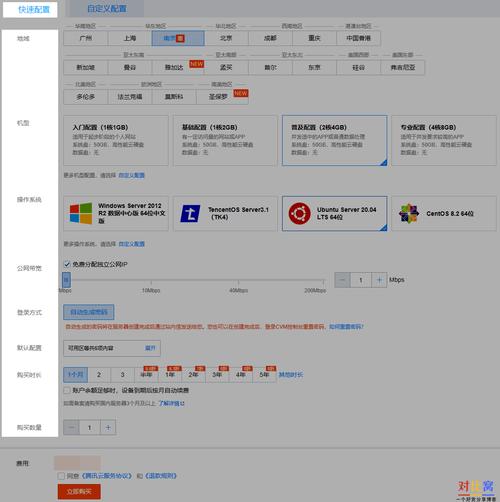Tick the service agreement checkbox
This screenshot has height=502, width=500.
pyautogui.click(x=61, y=476)
